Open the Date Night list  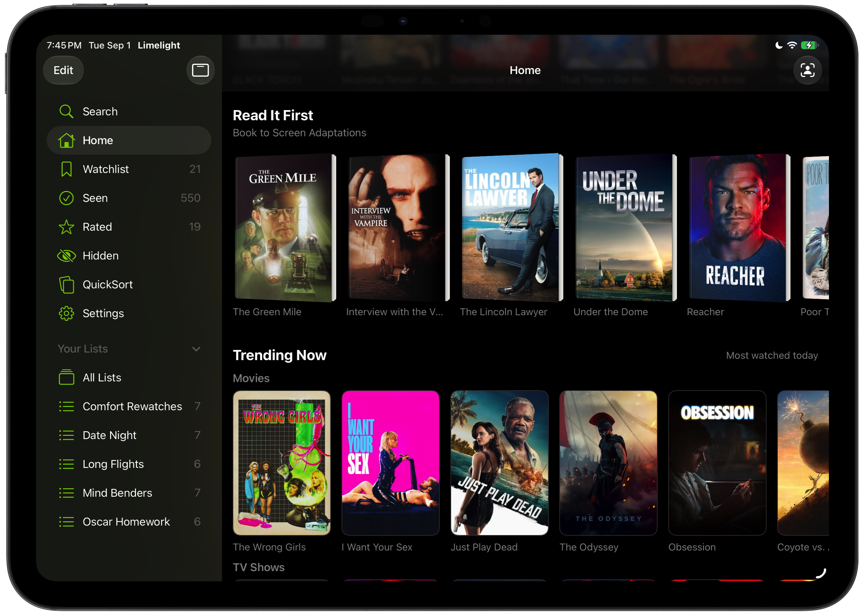[x=129, y=435]
